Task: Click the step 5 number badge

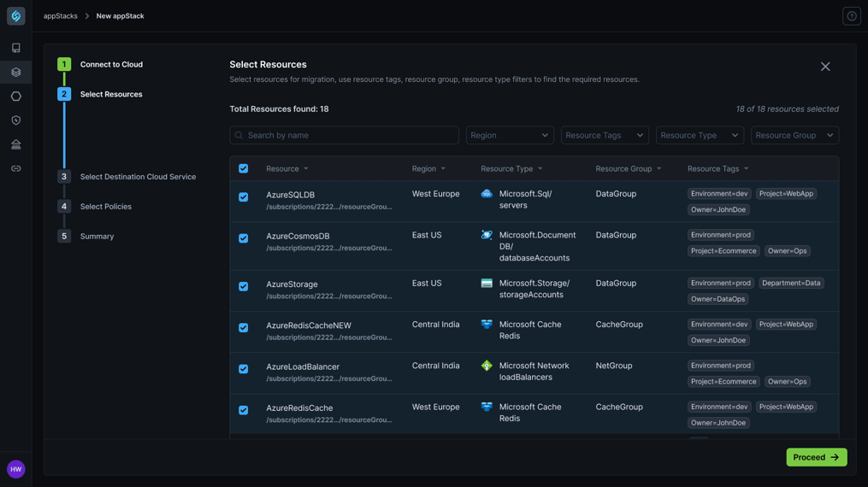Action: click(64, 236)
